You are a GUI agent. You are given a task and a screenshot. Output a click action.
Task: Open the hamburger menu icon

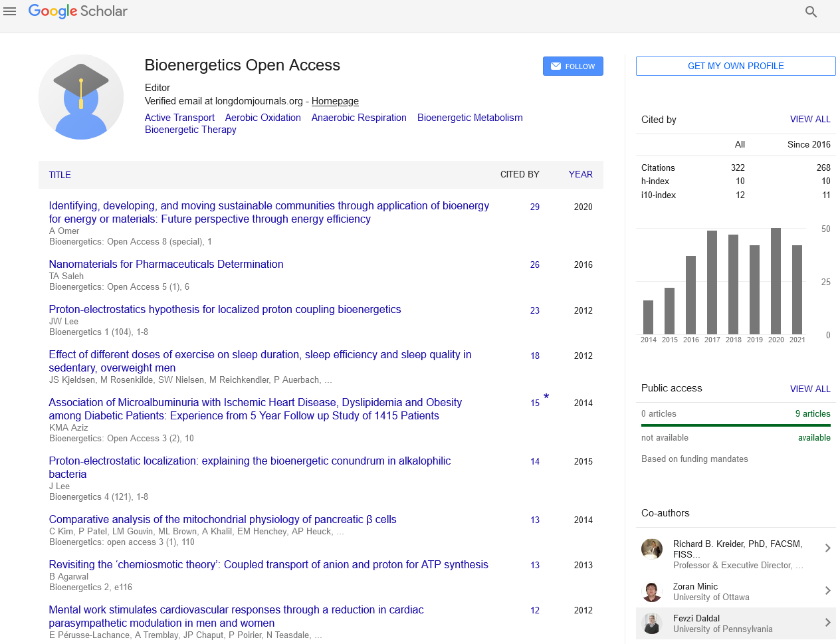coord(9,11)
